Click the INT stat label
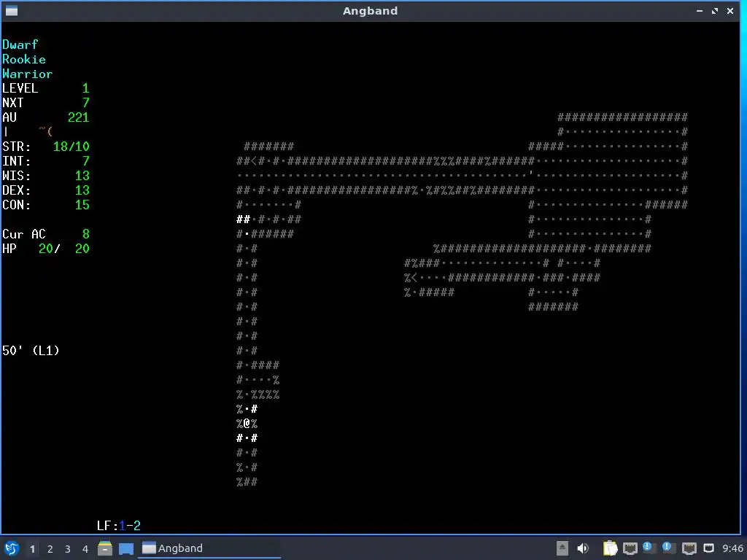This screenshot has width=747, height=560. point(16,161)
